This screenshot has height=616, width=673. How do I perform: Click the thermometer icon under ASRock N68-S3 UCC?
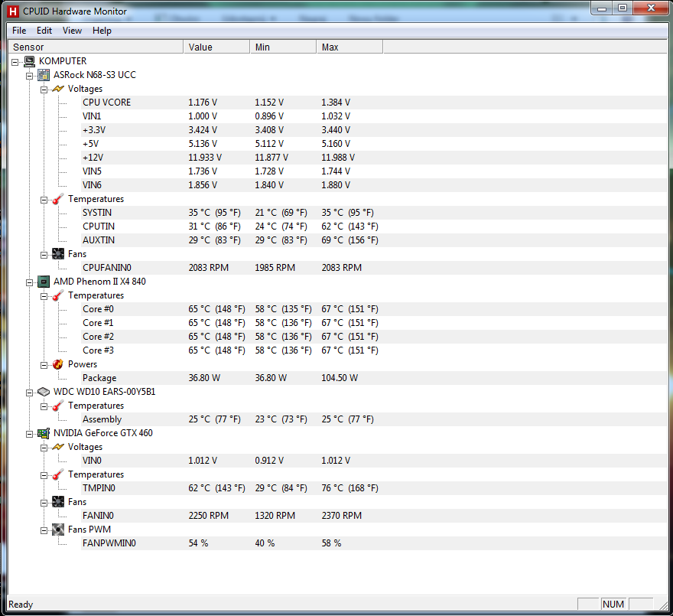coord(58,199)
